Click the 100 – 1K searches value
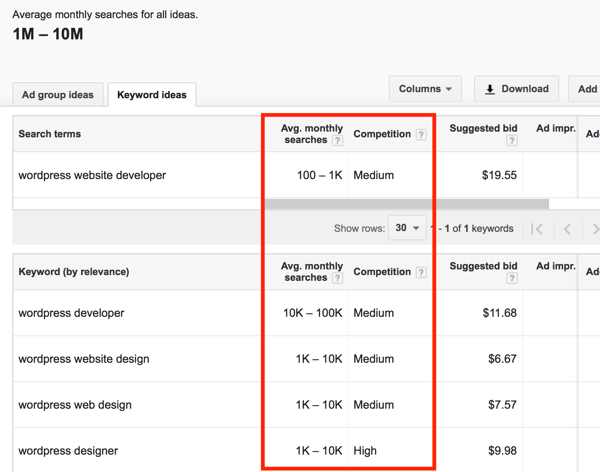 pos(320,175)
